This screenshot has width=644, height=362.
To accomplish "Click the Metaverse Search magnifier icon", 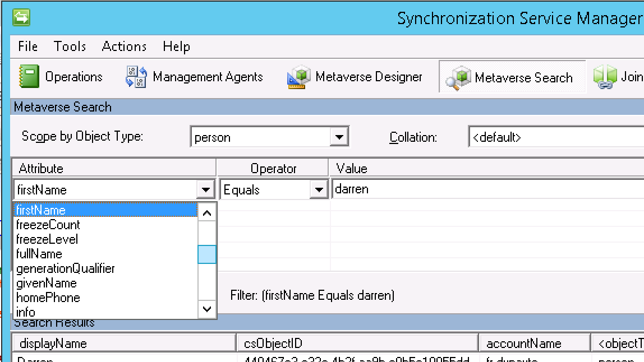I will point(458,77).
